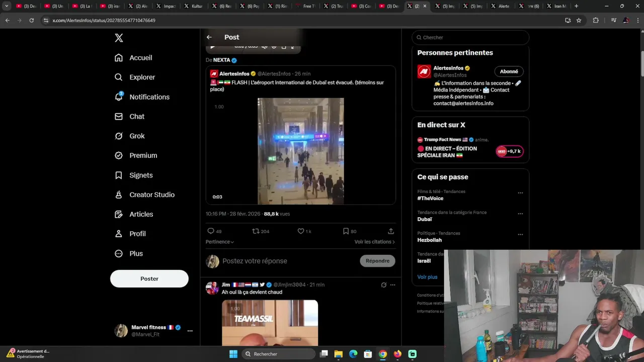Viewport: 644px width, 362px height.
Task: Switch to the Kultur tab
Action: (193, 6)
